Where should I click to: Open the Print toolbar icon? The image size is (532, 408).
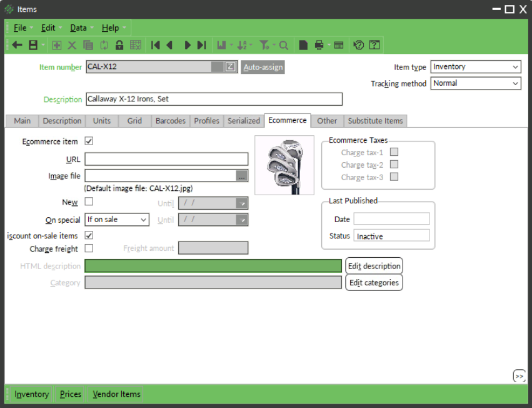tap(318, 44)
